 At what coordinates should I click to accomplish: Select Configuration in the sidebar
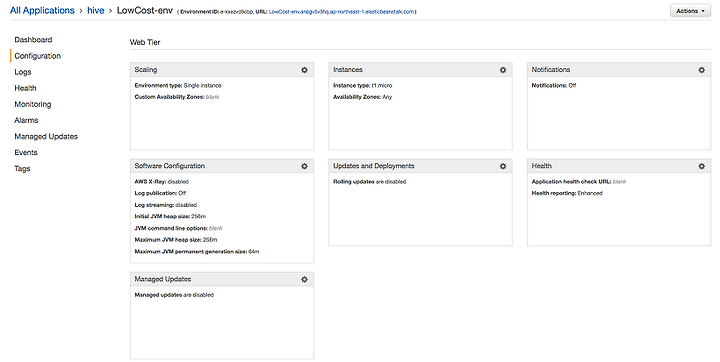point(38,56)
